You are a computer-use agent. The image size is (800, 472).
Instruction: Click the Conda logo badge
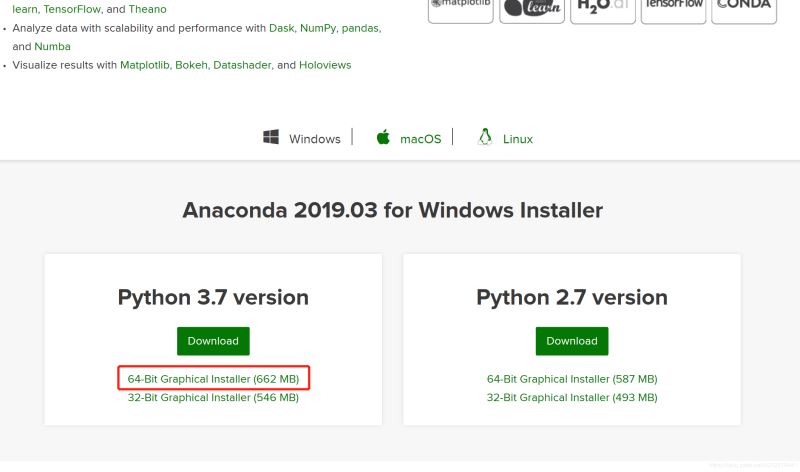click(743, 8)
